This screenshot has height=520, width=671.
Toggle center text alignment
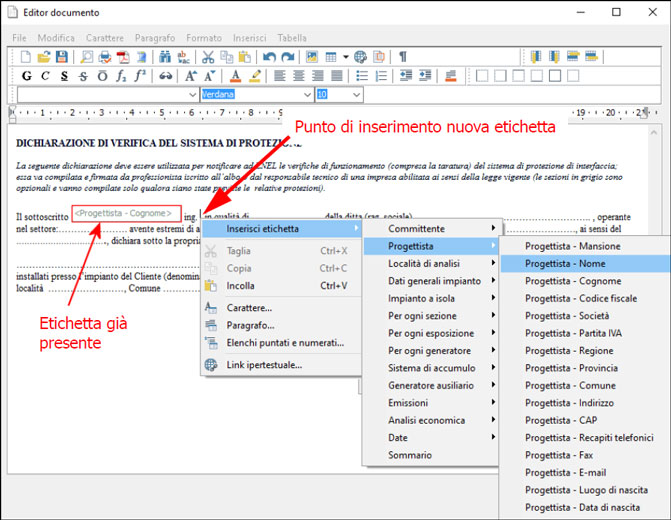[x=298, y=76]
